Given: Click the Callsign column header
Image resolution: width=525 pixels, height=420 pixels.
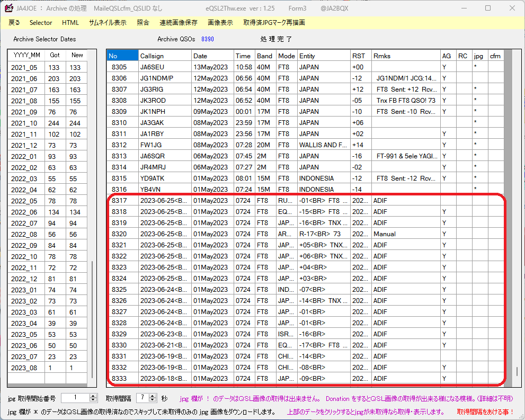Looking at the screenshot, I should 165,56.
